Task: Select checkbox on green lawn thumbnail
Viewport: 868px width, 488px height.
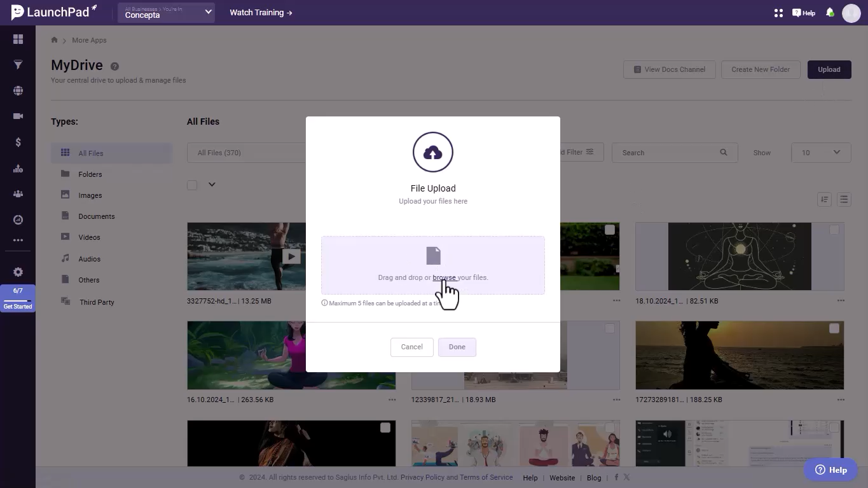Action: (x=609, y=230)
